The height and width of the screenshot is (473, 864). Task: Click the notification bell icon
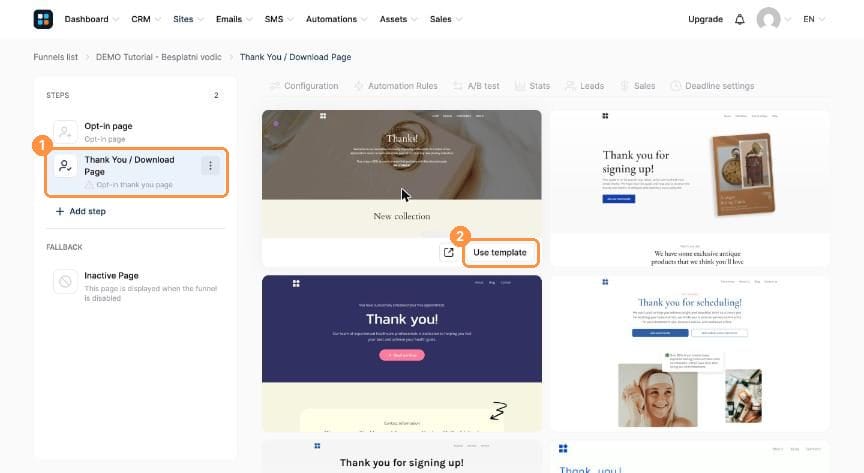[739, 19]
